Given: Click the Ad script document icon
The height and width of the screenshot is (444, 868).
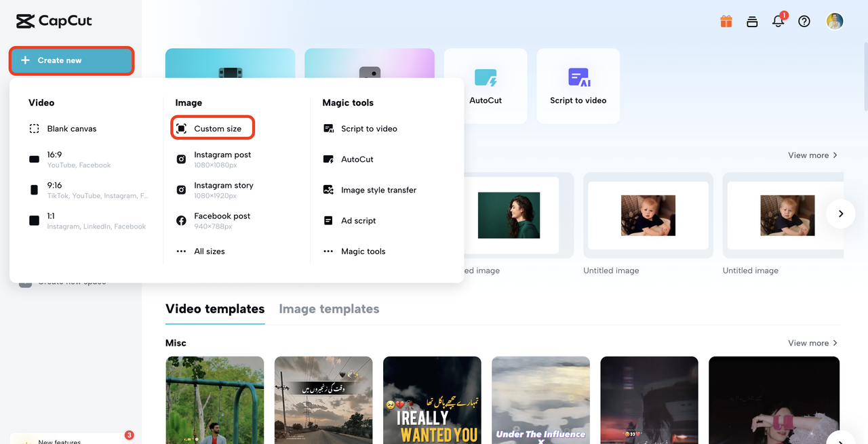Looking at the screenshot, I should pyautogui.click(x=328, y=220).
